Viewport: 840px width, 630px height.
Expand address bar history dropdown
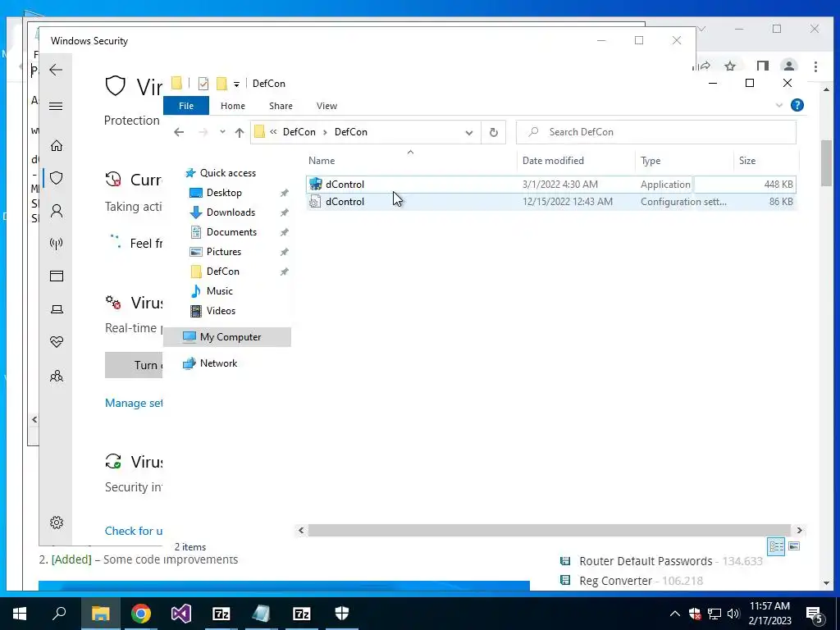click(468, 132)
